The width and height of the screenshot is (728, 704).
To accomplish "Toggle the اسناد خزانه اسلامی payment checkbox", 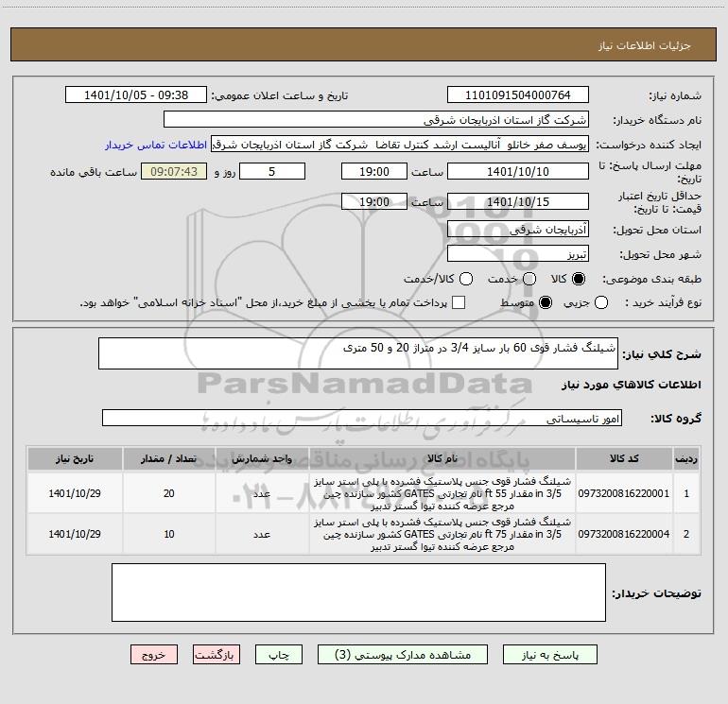I will (x=459, y=302).
